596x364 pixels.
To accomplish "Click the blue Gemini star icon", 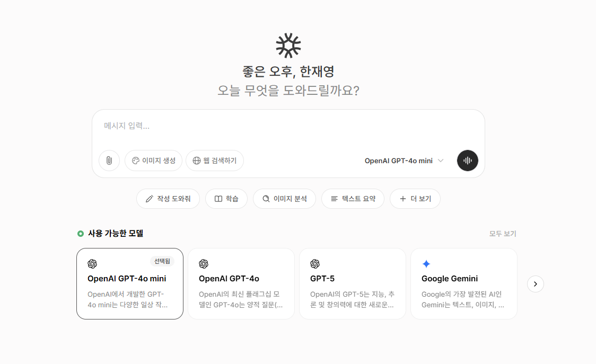I will click(x=426, y=264).
